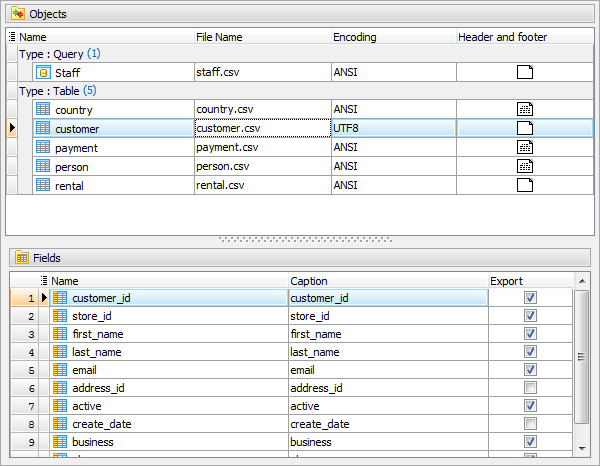Uncheck Export for last_name
The width and height of the screenshot is (600, 466).
click(x=530, y=352)
